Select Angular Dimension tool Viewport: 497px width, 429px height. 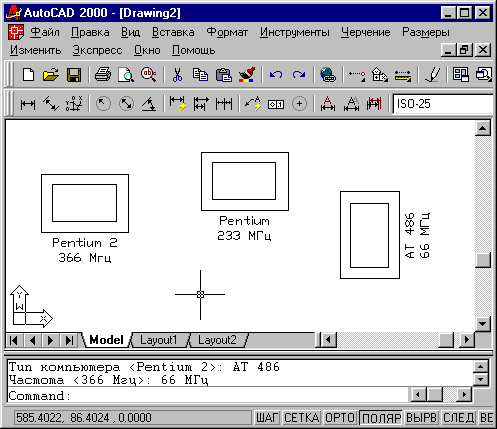tap(149, 104)
